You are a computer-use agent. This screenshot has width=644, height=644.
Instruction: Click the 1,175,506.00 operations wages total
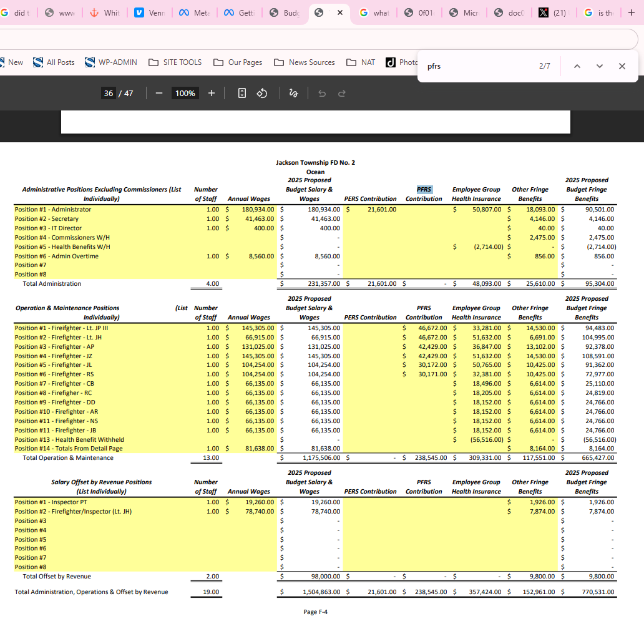pyautogui.click(x=321, y=458)
